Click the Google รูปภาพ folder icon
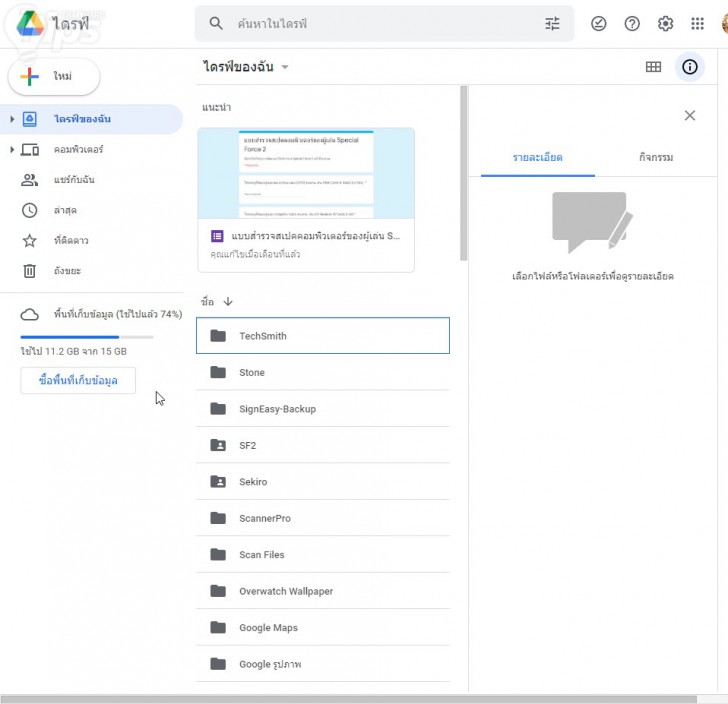The image size is (728, 704). point(218,664)
